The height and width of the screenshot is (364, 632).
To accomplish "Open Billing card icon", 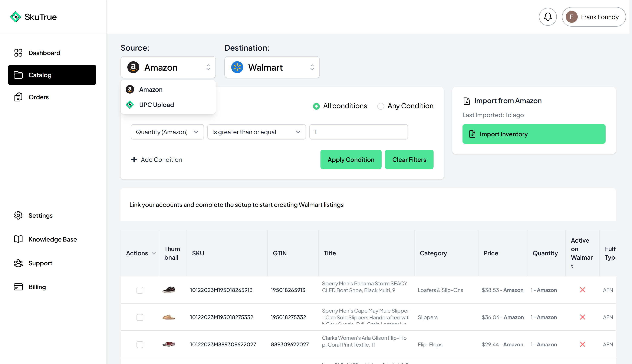I will pyautogui.click(x=18, y=287).
